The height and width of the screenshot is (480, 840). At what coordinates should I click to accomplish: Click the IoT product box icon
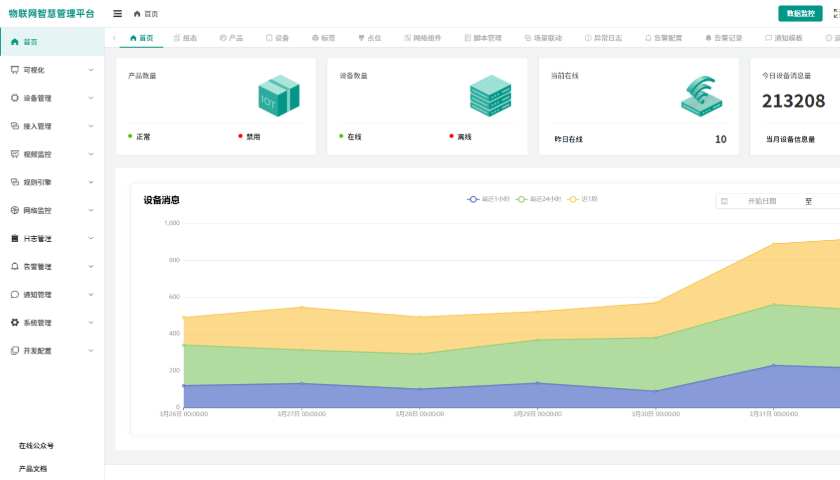(x=279, y=95)
